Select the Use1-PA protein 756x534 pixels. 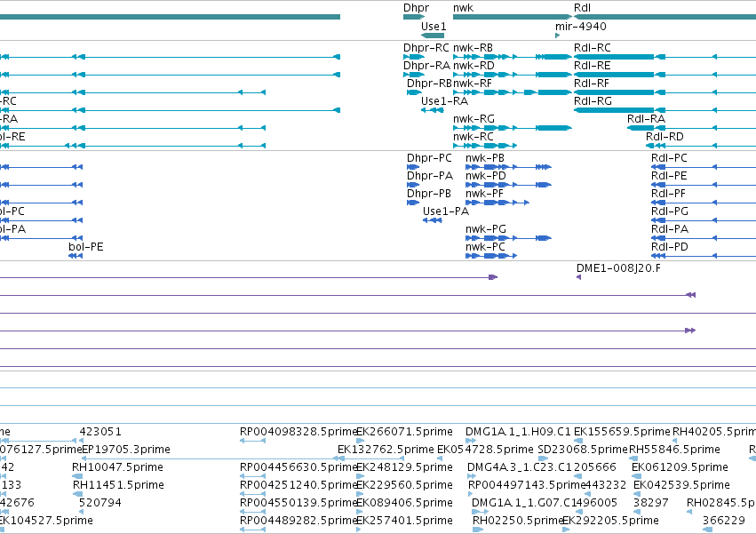click(x=433, y=220)
